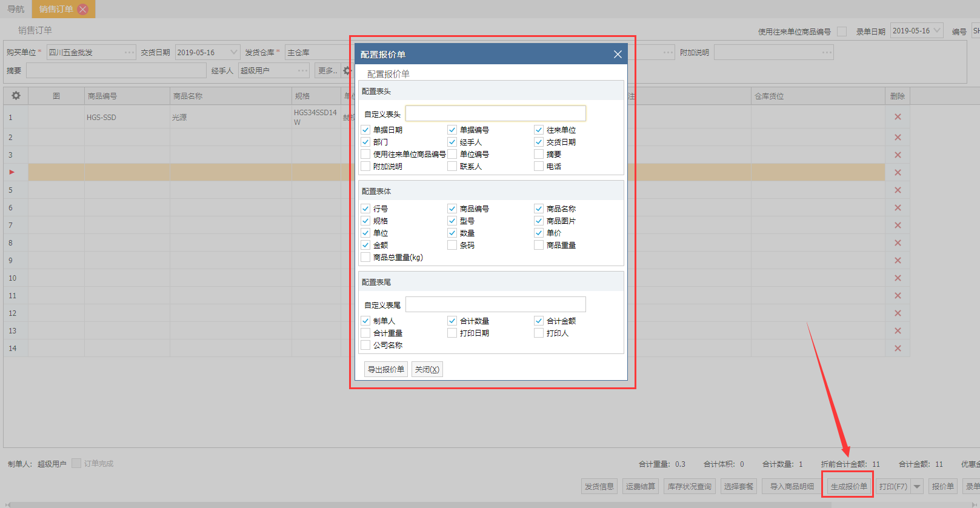This screenshot has width=980, height=508.
Task: Click 导出报价单 button
Action: (x=386, y=369)
